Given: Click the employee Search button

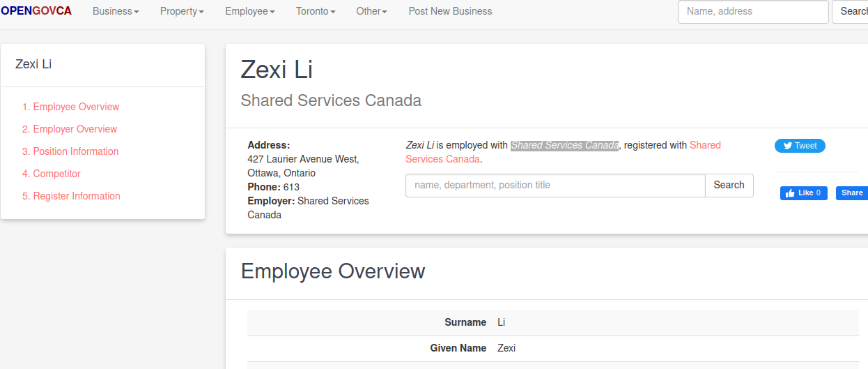Looking at the screenshot, I should pos(729,186).
